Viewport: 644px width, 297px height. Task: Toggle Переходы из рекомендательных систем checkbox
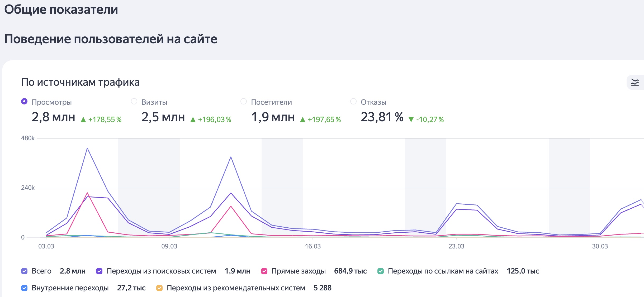pyautogui.click(x=159, y=288)
